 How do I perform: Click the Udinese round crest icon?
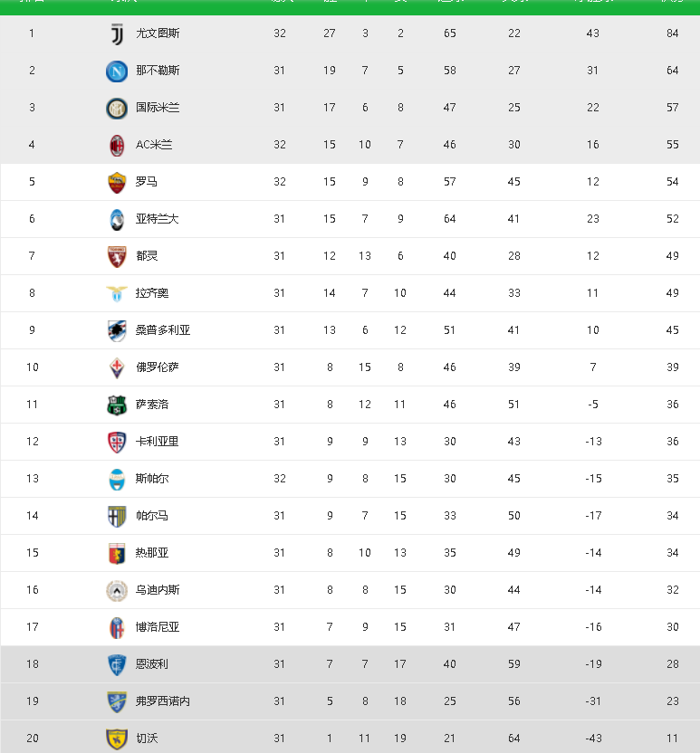[116, 590]
